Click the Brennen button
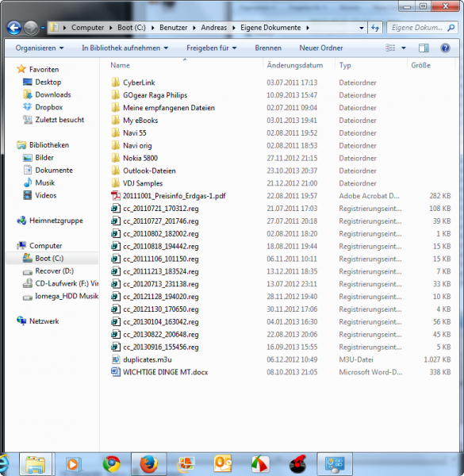Image resolution: width=464 pixels, height=476 pixels. (268, 48)
